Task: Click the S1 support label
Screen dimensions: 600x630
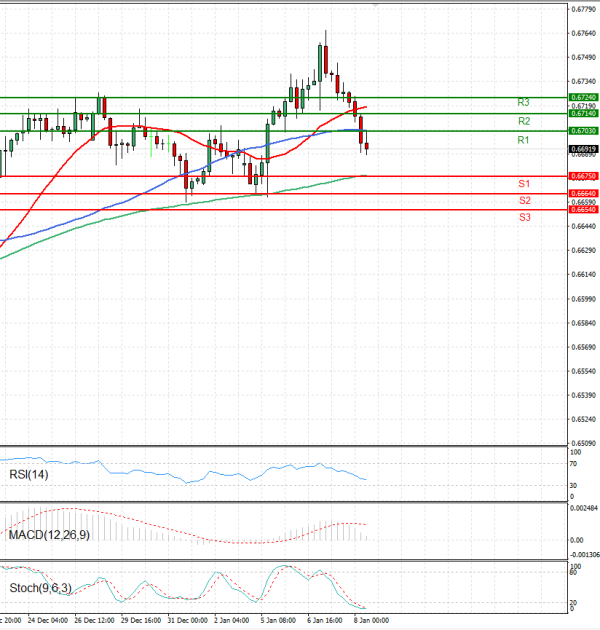Action: point(524,185)
